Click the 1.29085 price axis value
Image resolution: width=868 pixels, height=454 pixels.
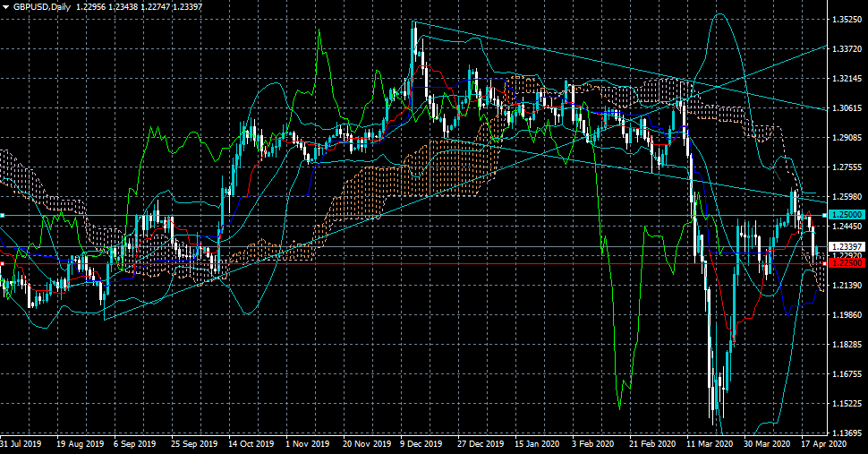point(847,137)
